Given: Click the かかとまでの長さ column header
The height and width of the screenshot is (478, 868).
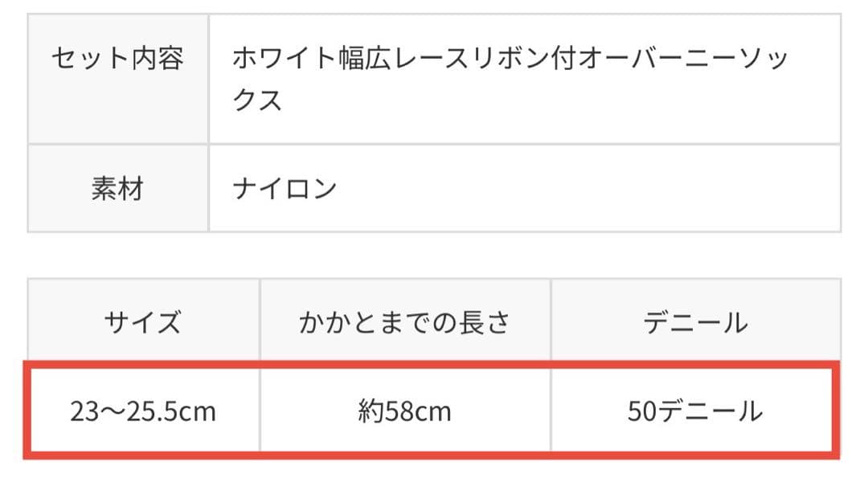Looking at the screenshot, I should [x=404, y=323].
